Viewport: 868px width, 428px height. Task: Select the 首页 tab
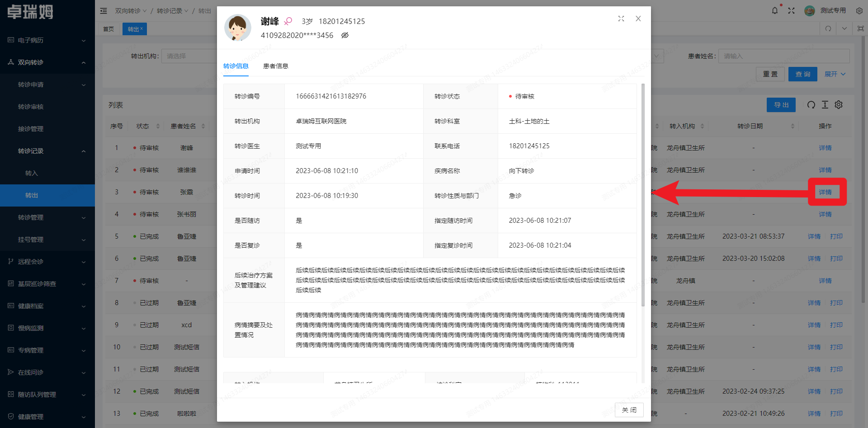pos(108,28)
